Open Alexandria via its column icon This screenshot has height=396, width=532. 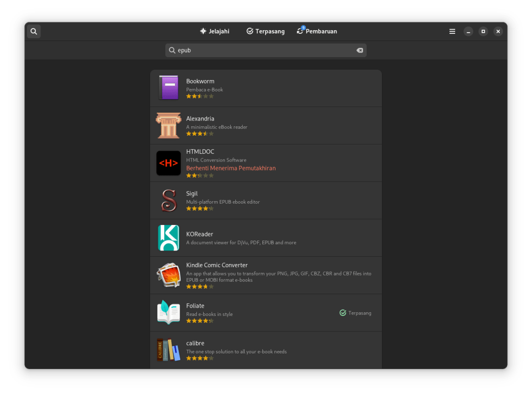[x=168, y=125]
